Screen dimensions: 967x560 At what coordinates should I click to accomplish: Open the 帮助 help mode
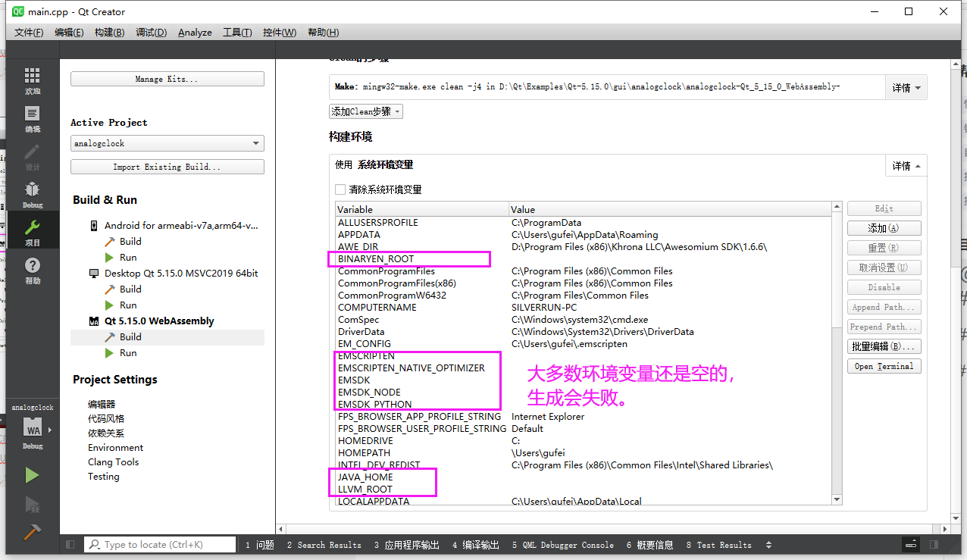point(32,269)
